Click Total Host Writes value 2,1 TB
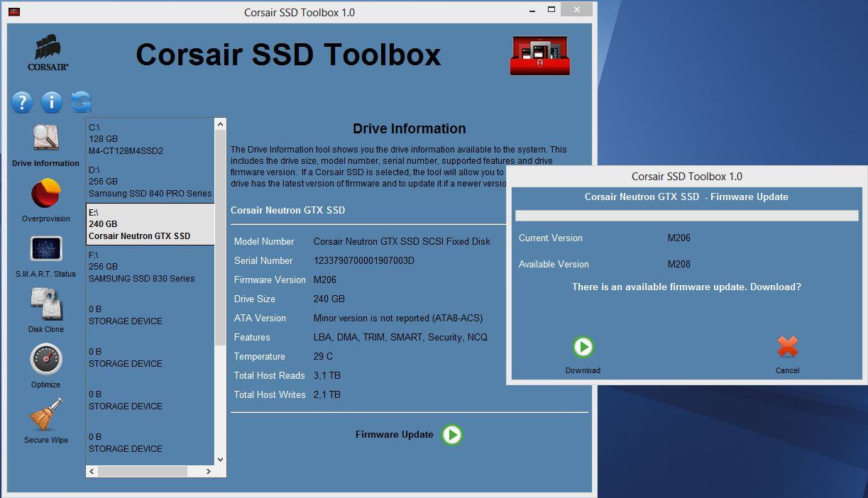The image size is (868, 498). [x=327, y=394]
